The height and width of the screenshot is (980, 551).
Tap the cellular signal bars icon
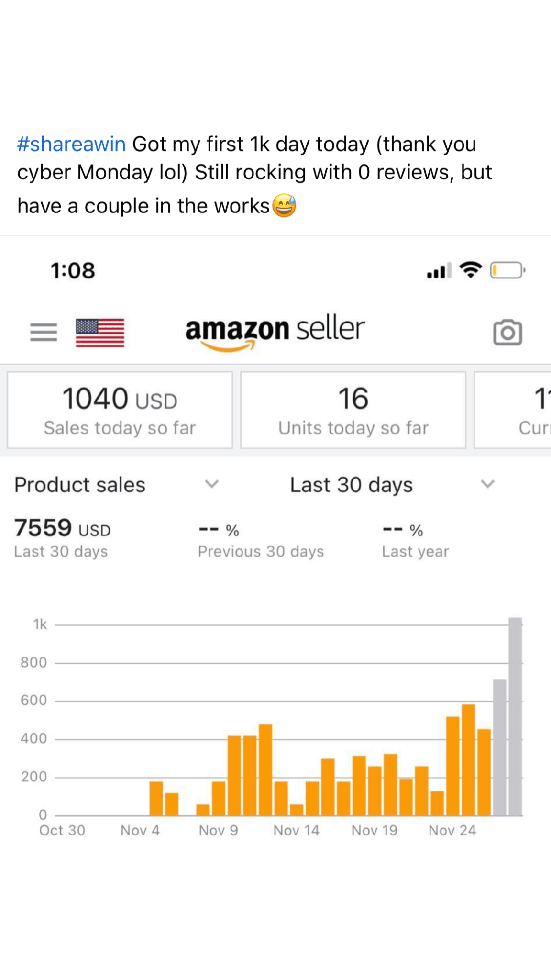(439, 271)
